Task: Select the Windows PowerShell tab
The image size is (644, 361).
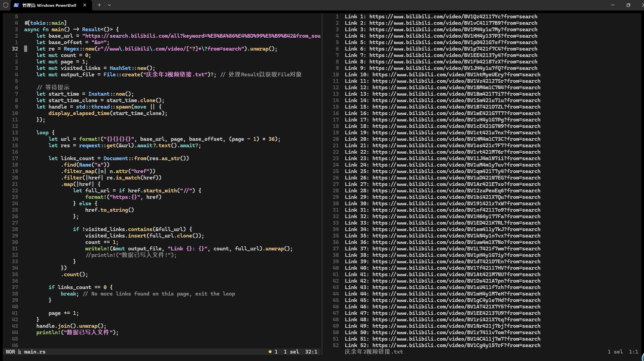Action: [50, 5]
